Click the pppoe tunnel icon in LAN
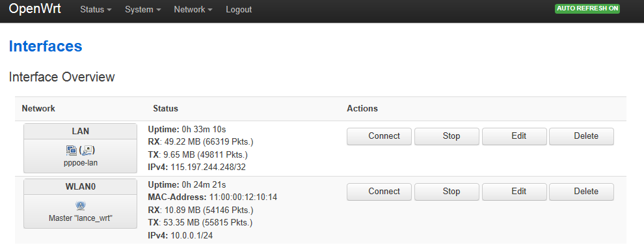Screen dimensions: 644x245 [87, 151]
